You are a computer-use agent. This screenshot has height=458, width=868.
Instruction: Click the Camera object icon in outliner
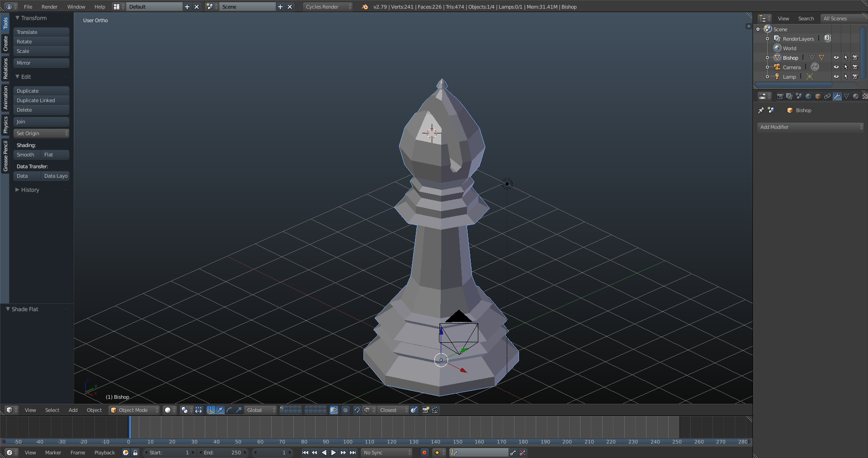(778, 67)
